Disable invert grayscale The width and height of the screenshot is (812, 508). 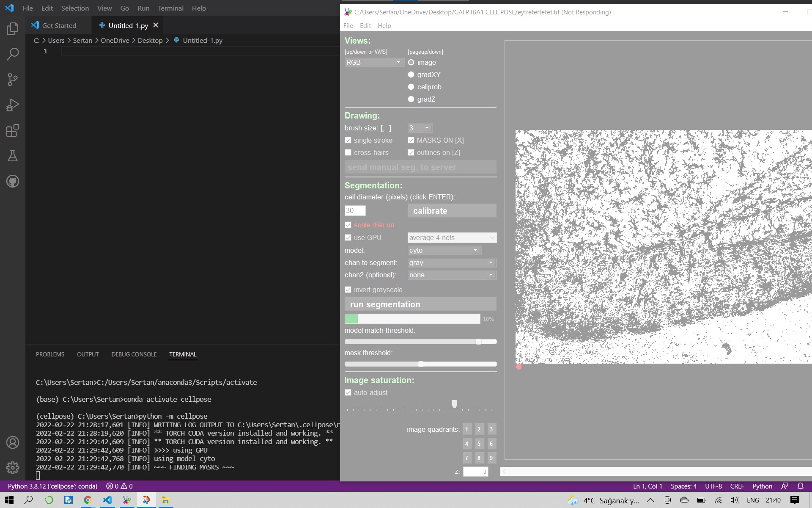point(348,290)
